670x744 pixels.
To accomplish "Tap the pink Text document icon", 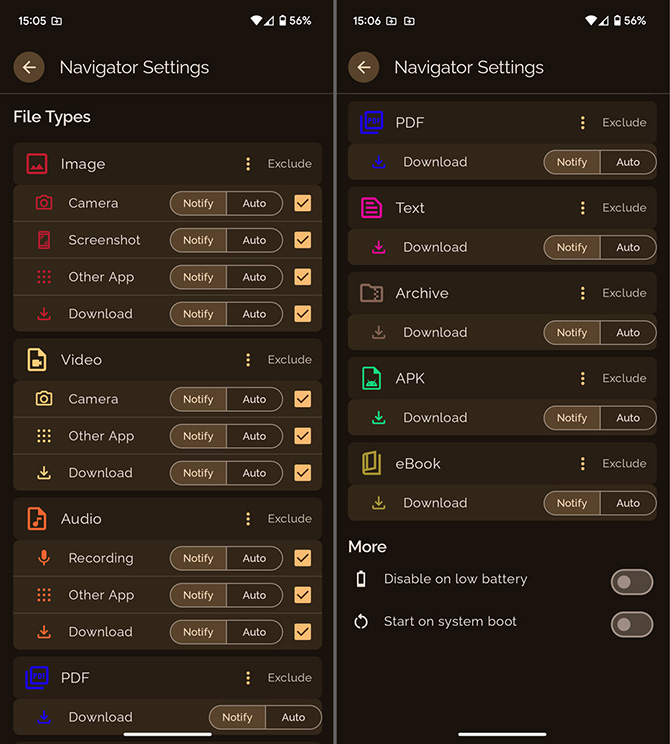I will (x=372, y=208).
